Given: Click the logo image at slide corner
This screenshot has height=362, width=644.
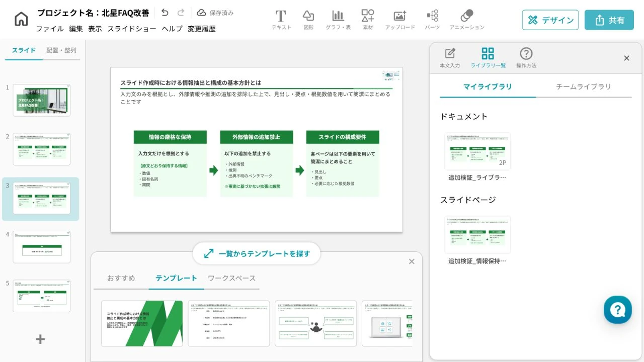Looking at the screenshot, I should click(391, 75).
